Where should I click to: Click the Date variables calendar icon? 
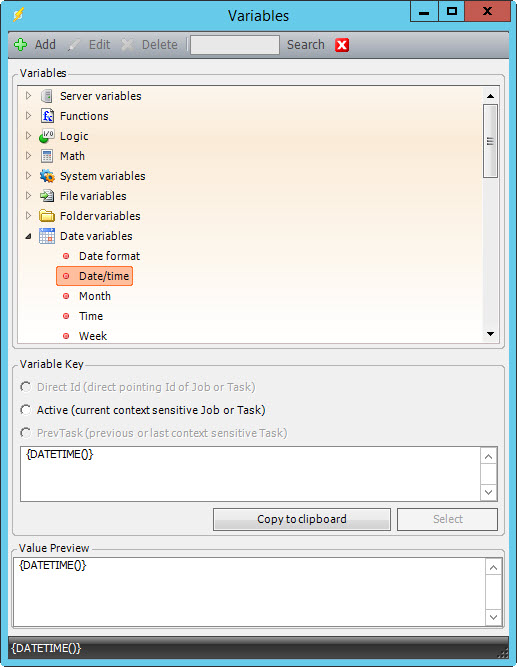click(47, 236)
